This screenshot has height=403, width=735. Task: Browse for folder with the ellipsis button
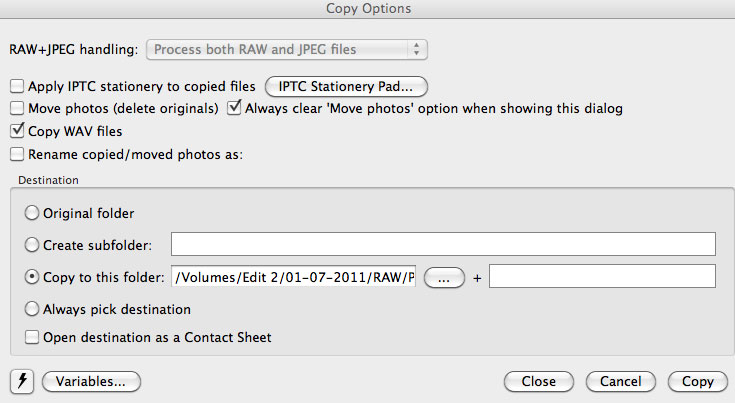444,278
